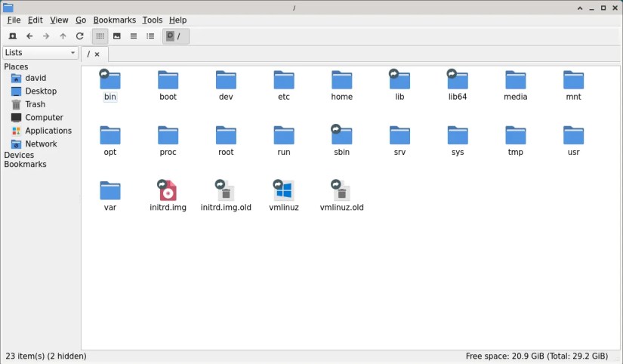The height and width of the screenshot is (364, 623).
Task: Click the Bookmarks heading in sidebar
Action: [x=25, y=164]
